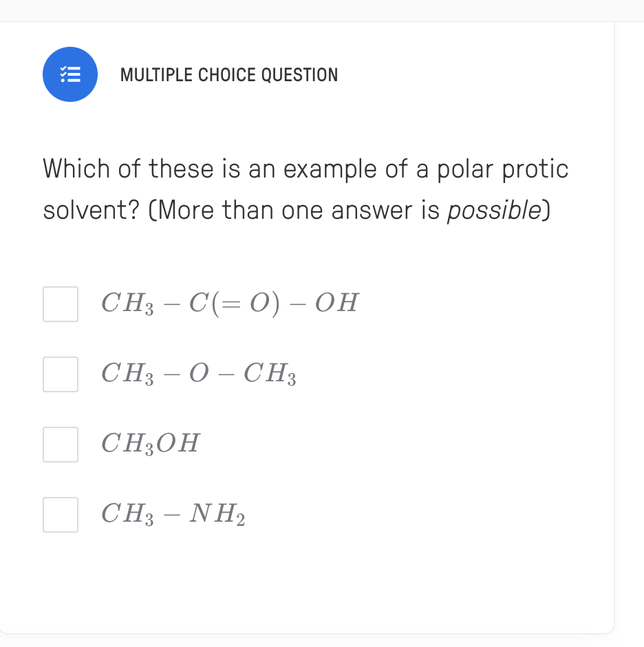This screenshot has width=644, height=647.
Task: Click the MULTIPLE CHOICE QUESTION header label
Action: 229,74
